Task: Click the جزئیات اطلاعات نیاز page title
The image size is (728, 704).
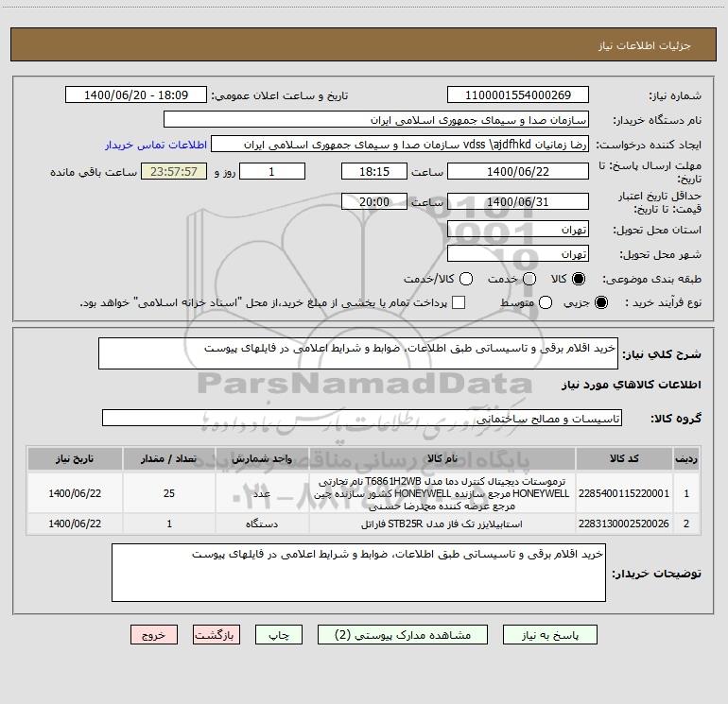Action: [x=645, y=45]
